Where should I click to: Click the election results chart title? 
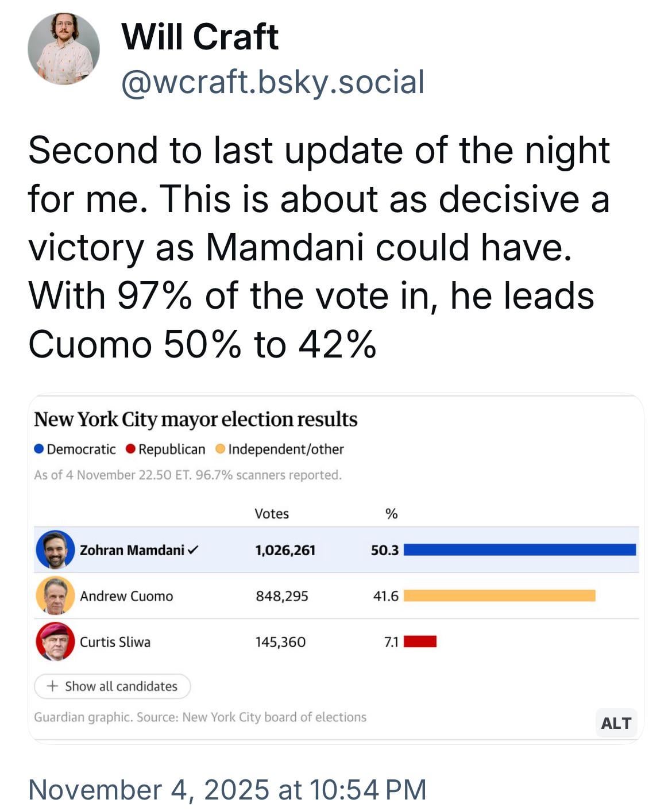[x=195, y=420]
